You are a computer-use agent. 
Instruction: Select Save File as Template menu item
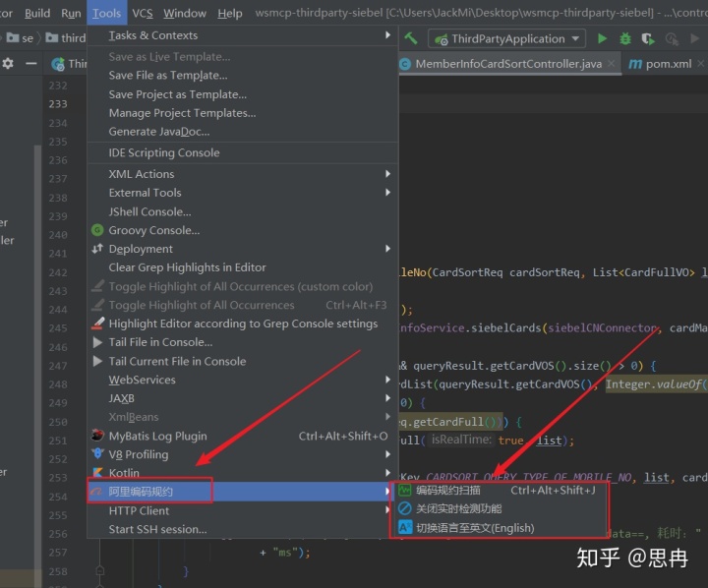[x=243, y=76]
